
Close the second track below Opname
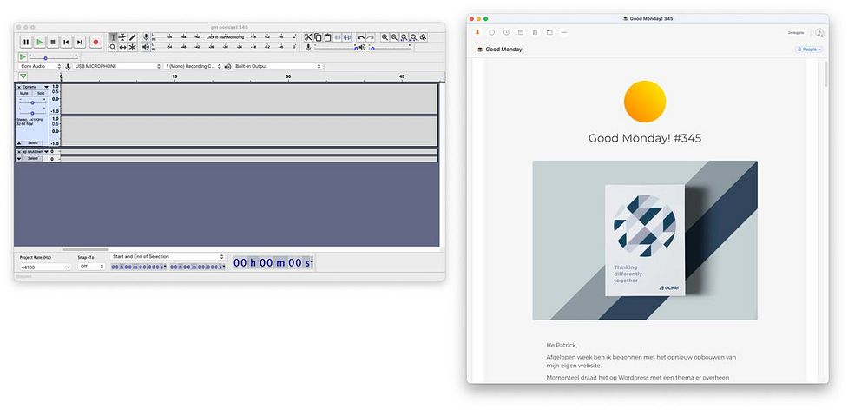click(x=19, y=151)
